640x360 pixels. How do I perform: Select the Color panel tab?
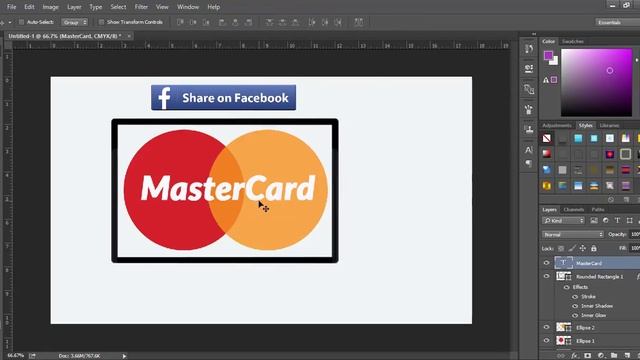point(549,41)
